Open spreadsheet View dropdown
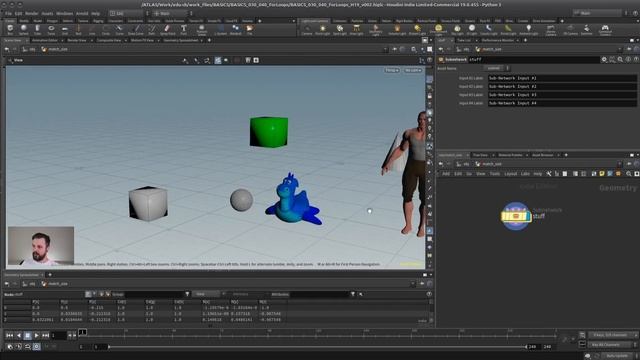This screenshot has width=640, height=360. (206, 294)
